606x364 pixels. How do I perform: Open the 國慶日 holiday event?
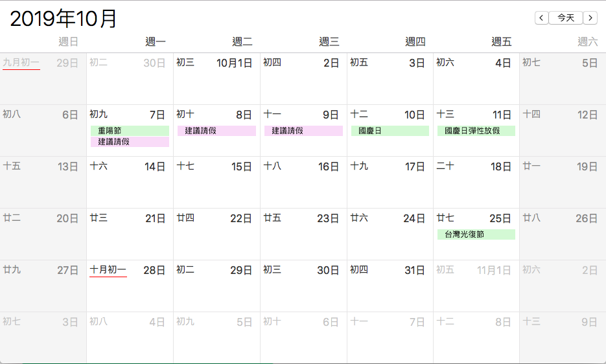pyautogui.click(x=390, y=131)
